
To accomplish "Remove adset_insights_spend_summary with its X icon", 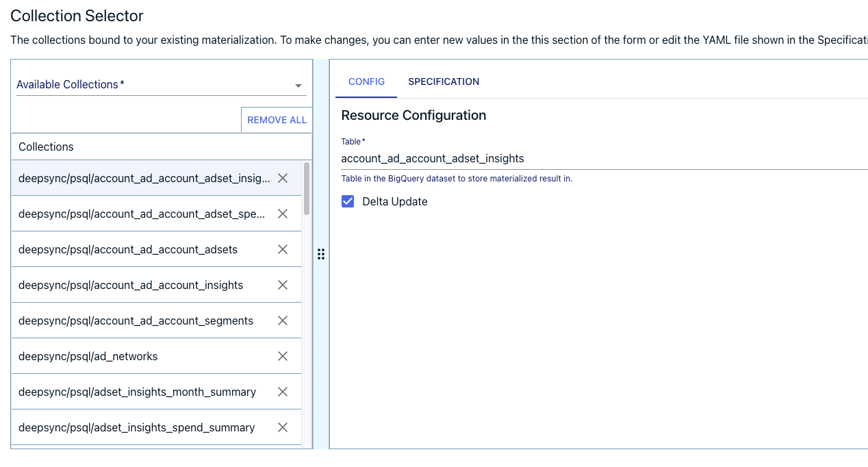I will (x=283, y=427).
